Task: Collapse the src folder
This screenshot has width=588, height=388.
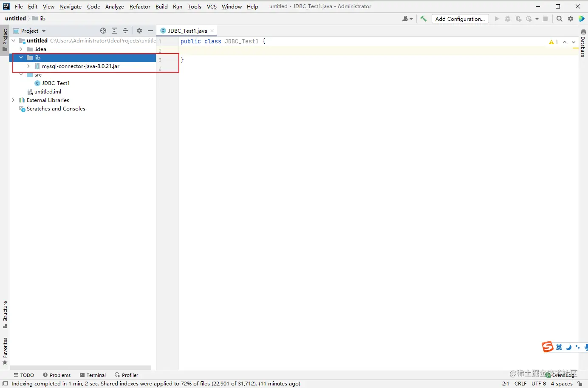Action: (21, 75)
